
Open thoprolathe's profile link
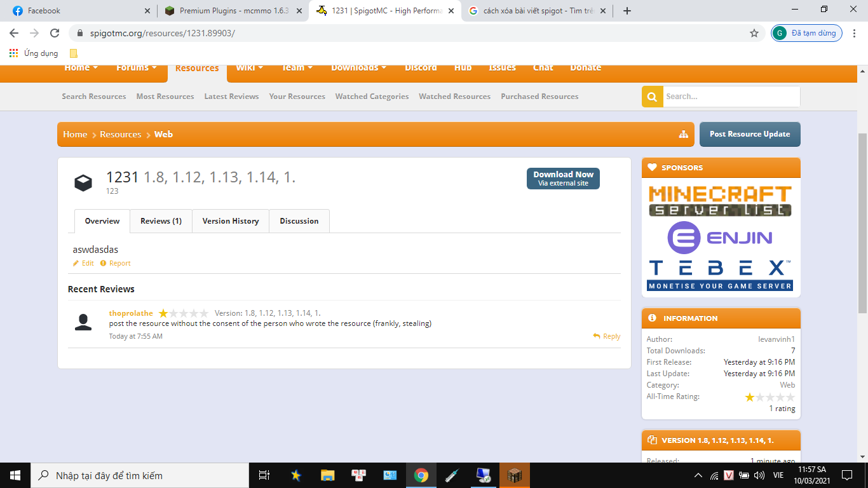(131, 313)
